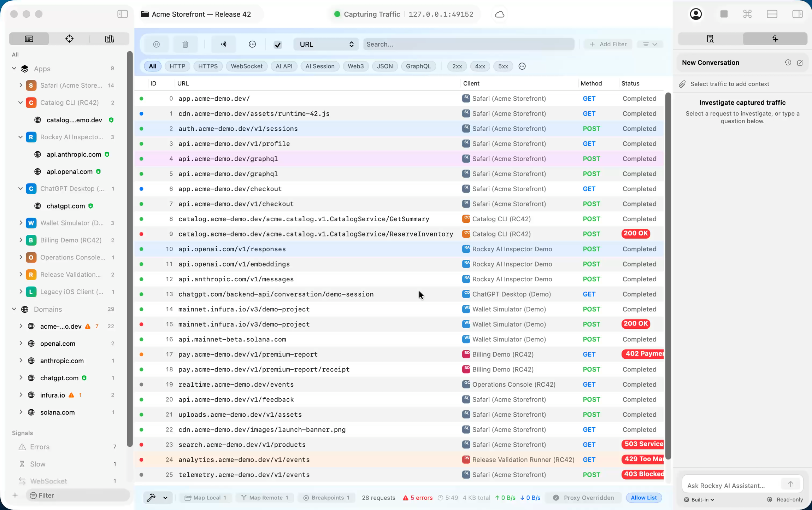Viewport: 812px width, 510px height.
Task: Open Breakpoints status bar button
Action: (326, 498)
